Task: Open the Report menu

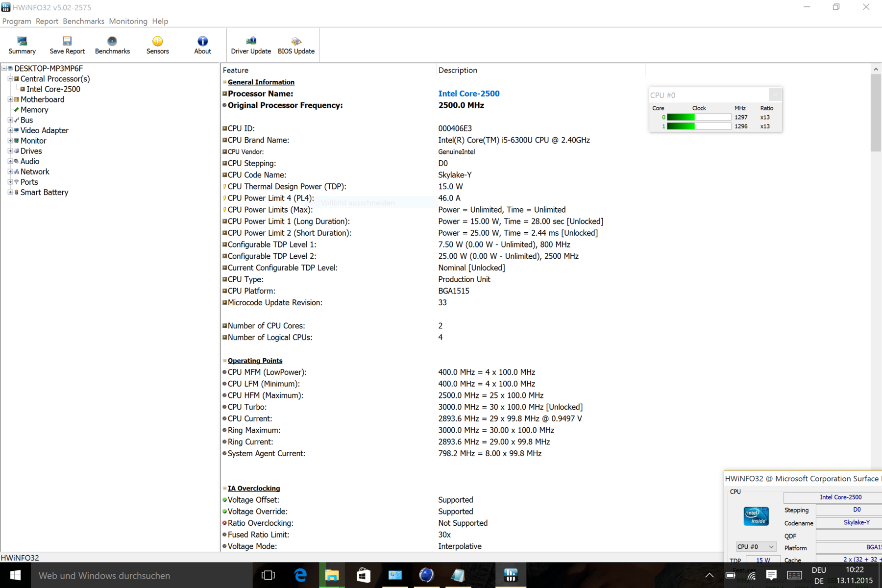Action: (47, 21)
